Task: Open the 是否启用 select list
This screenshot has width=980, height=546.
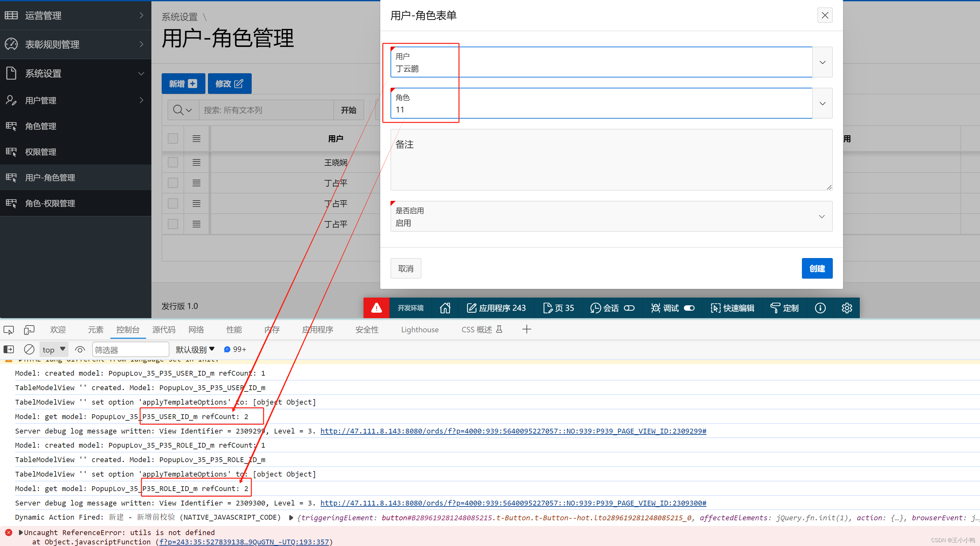Action: [611, 216]
